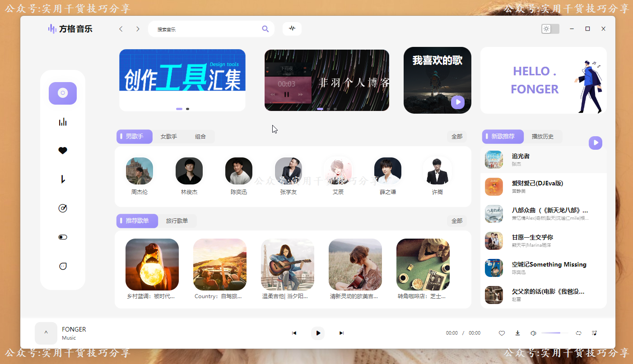Click the forward navigation chevron near search
Image resolution: width=633 pixels, height=364 pixels.
138,28
